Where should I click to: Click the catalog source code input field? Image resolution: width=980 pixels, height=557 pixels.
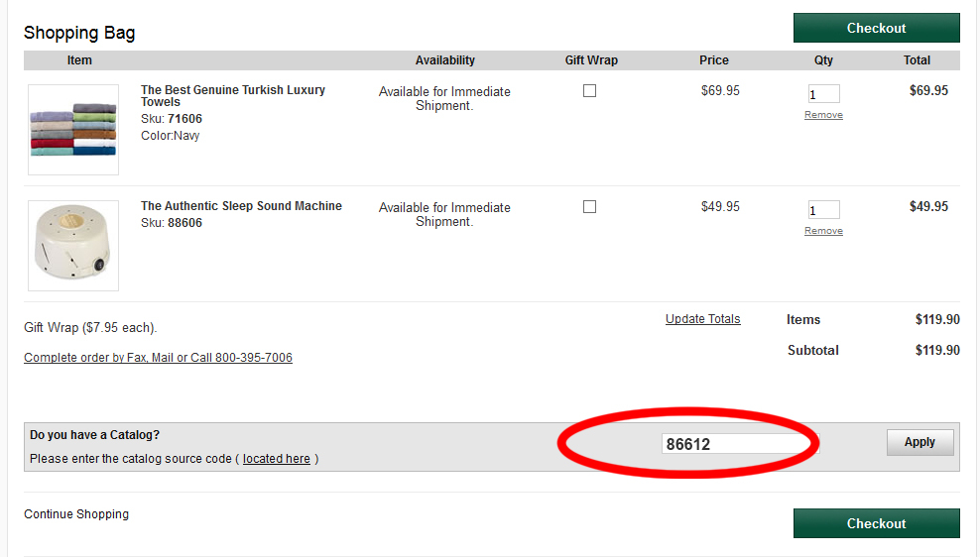tap(734, 444)
